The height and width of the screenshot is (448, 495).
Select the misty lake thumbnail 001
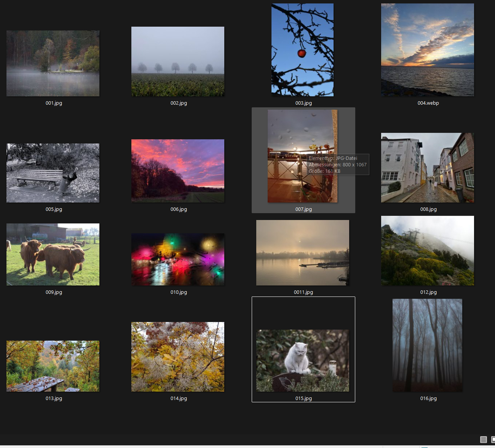click(53, 63)
